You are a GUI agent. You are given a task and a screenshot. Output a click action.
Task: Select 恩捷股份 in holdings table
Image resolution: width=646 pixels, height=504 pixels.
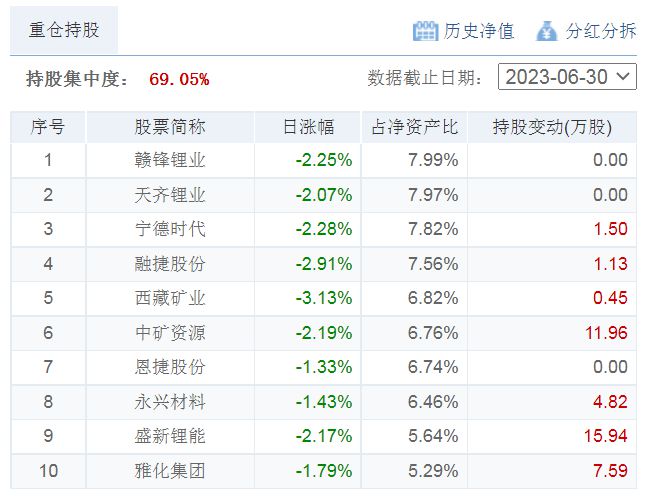[170, 367]
